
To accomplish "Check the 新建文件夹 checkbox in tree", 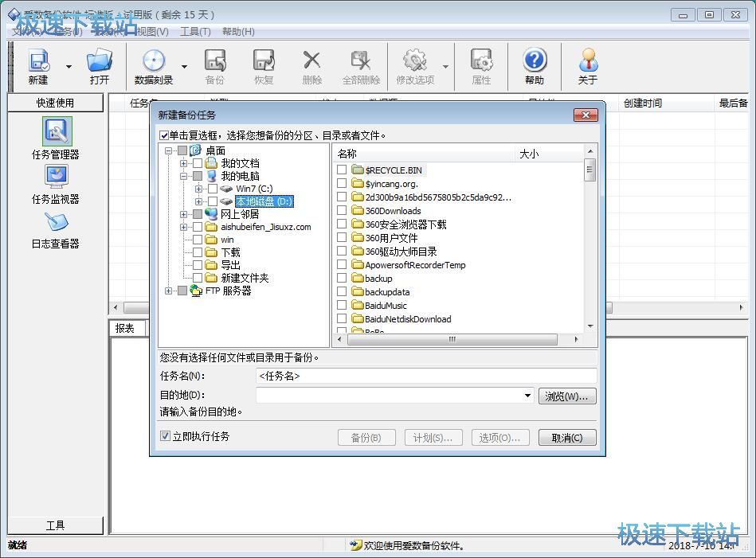I will click(198, 278).
